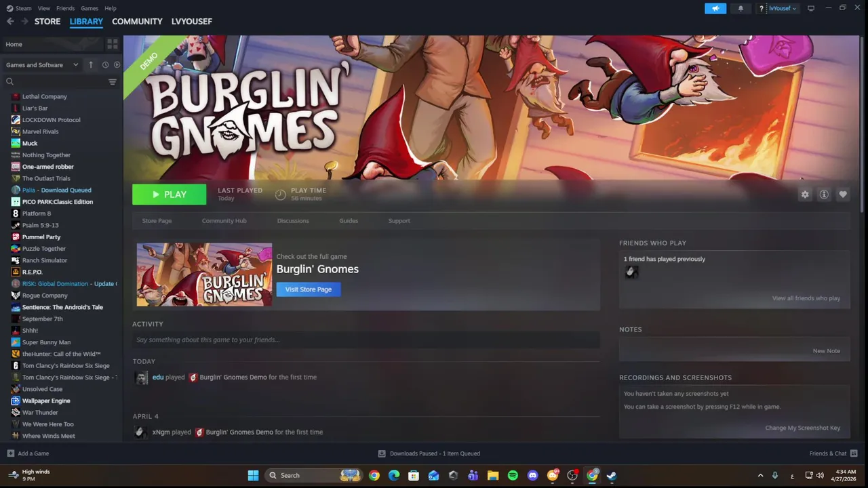
Task: Click the forward navigation arrow
Action: tap(24, 22)
